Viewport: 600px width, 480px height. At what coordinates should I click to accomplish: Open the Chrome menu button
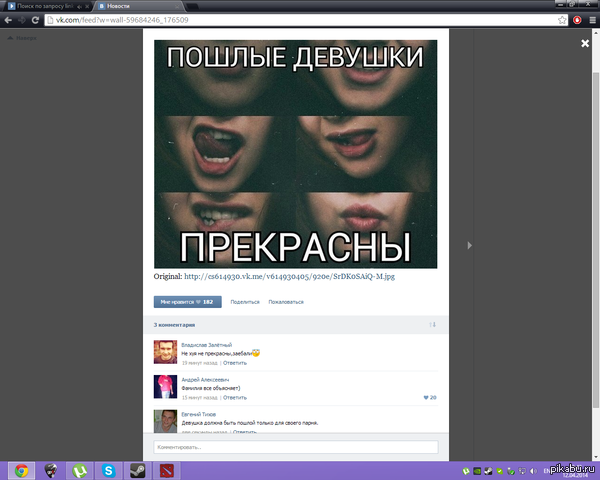(x=591, y=19)
